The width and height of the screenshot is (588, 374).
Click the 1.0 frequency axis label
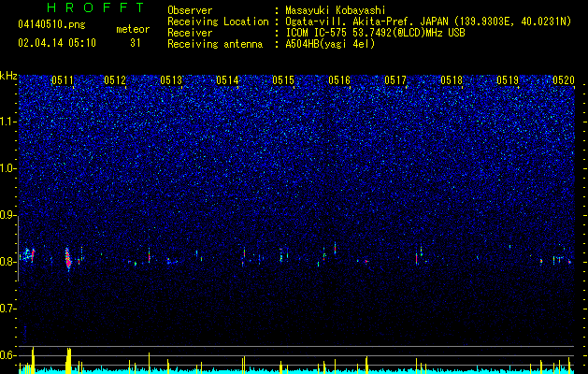[x=8, y=168]
